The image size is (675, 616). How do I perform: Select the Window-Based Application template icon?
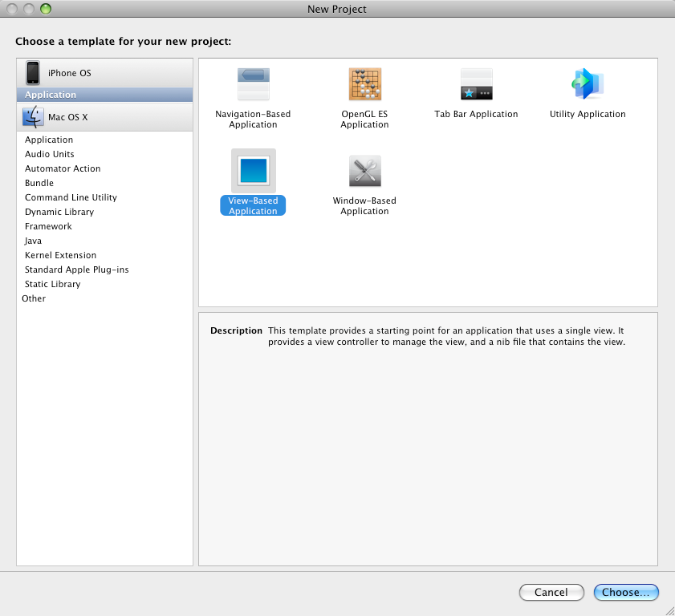tap(364, 171)
